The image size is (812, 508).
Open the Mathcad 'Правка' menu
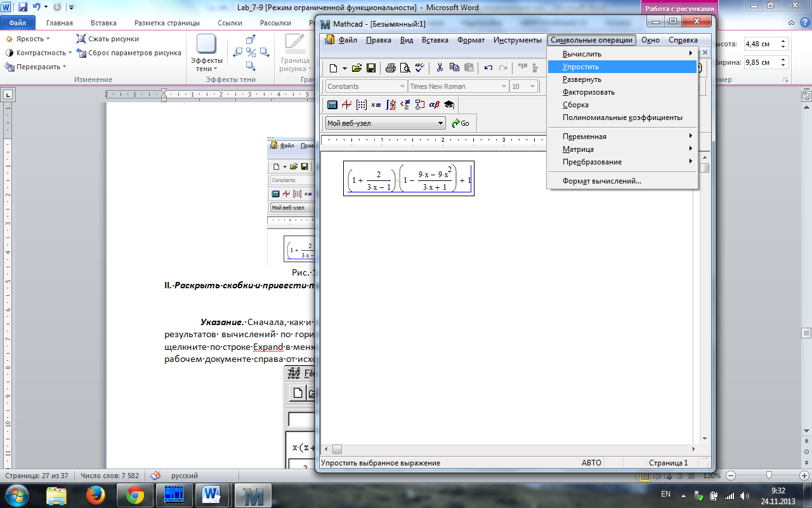click(x=379, y=40)
